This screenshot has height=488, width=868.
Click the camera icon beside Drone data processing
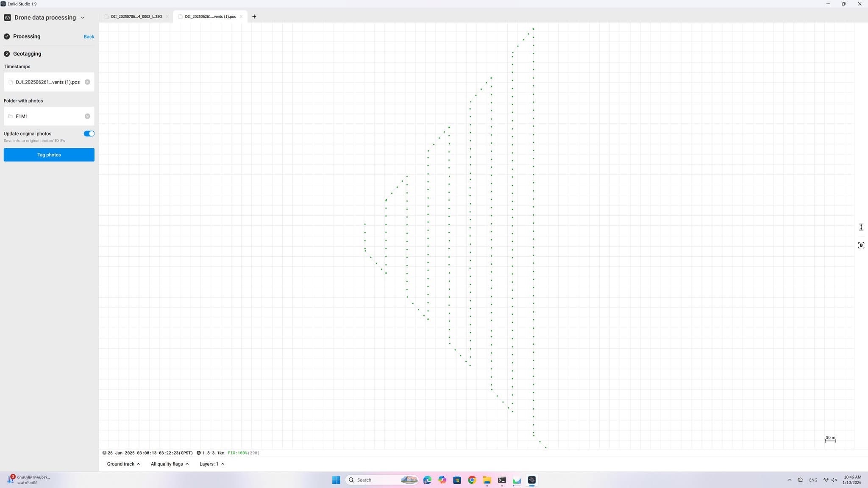[7, 18]
